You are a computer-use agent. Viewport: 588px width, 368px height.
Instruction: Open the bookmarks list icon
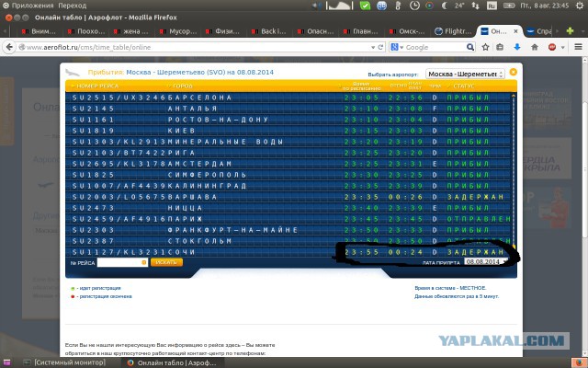pos(500,47)
